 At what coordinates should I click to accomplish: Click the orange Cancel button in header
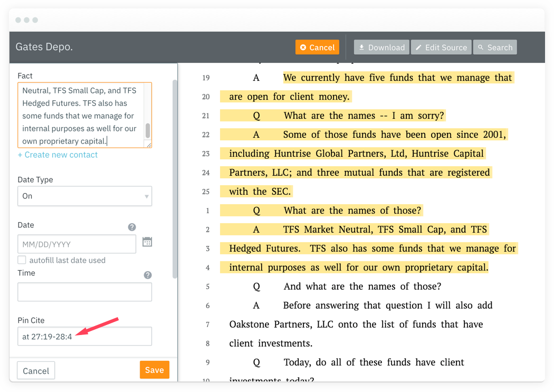pyautogui.click(x=317, y=47)
